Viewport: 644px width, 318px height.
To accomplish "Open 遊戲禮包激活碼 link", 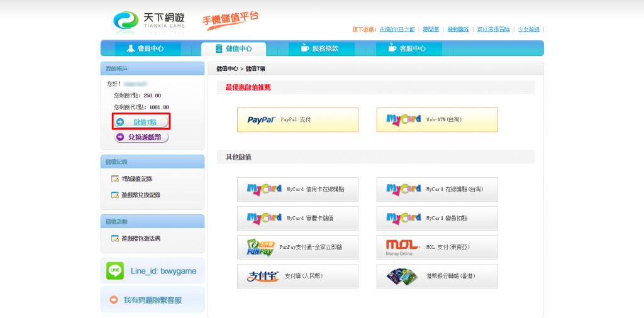I will [140, 238].
